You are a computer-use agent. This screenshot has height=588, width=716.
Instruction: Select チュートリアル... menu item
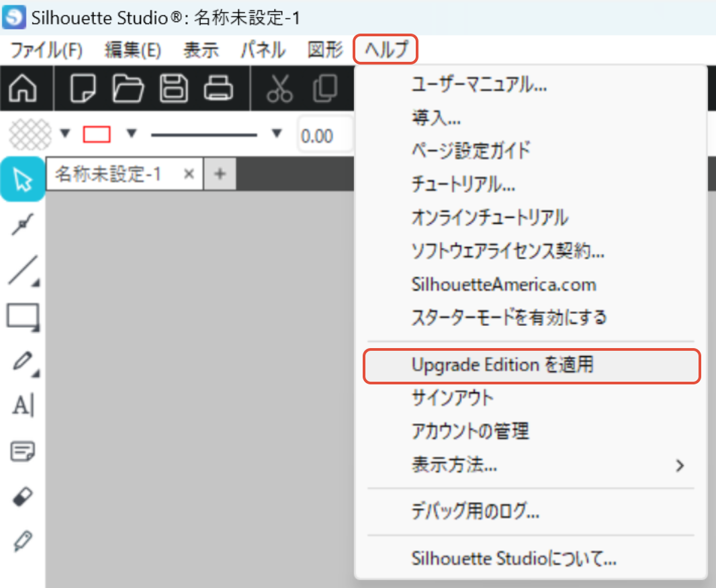point(531,185)
